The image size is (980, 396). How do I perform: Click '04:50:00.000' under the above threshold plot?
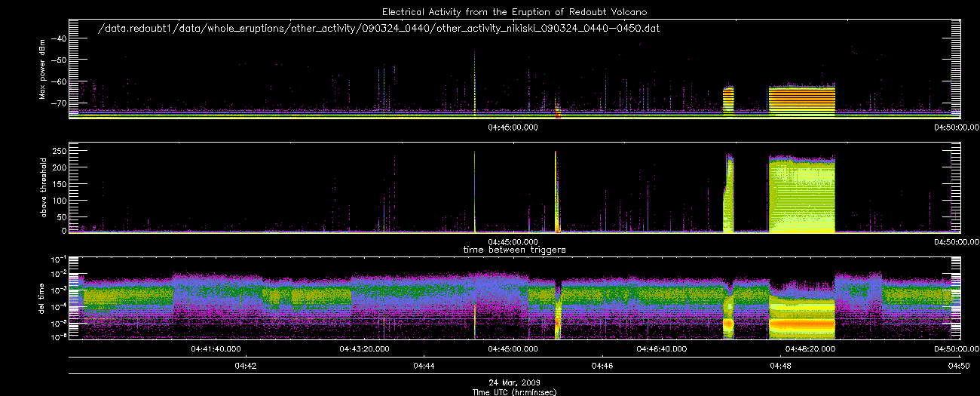(x=956, y=241)
